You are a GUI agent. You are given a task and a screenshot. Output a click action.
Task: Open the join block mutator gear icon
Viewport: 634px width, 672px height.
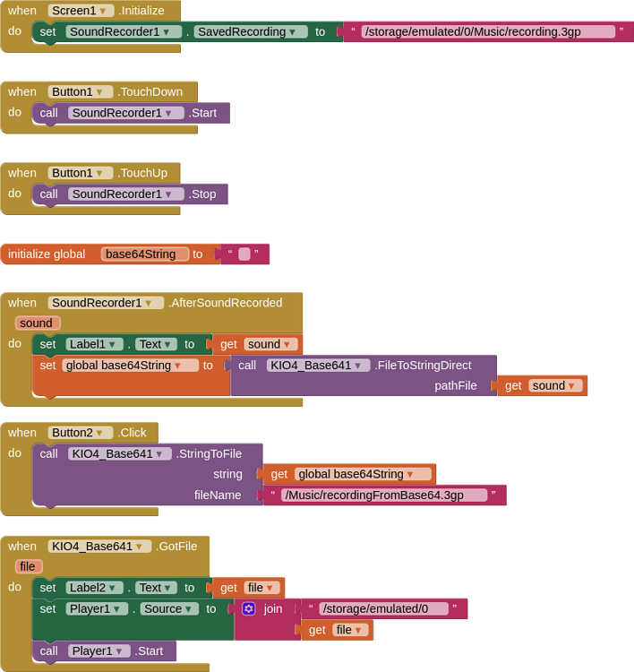tap(248, 608)
